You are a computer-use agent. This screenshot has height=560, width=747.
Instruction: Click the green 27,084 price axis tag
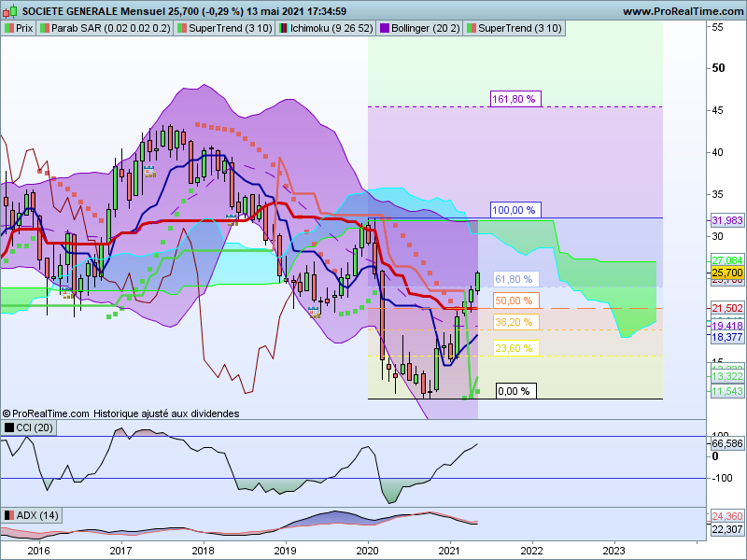727,260
